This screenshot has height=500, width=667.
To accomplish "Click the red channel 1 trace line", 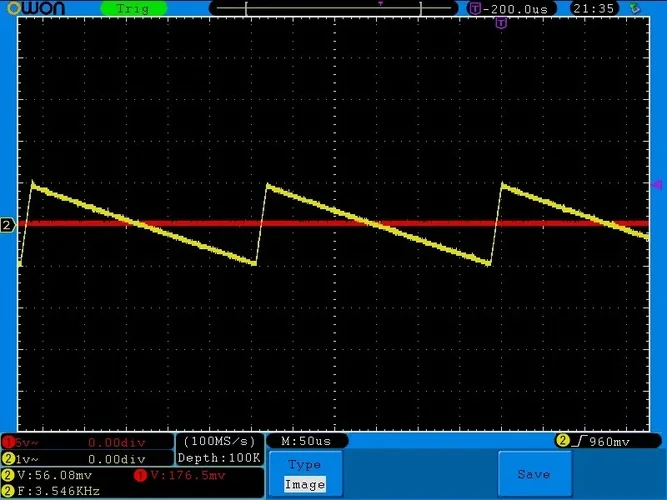I will (334, 223).
